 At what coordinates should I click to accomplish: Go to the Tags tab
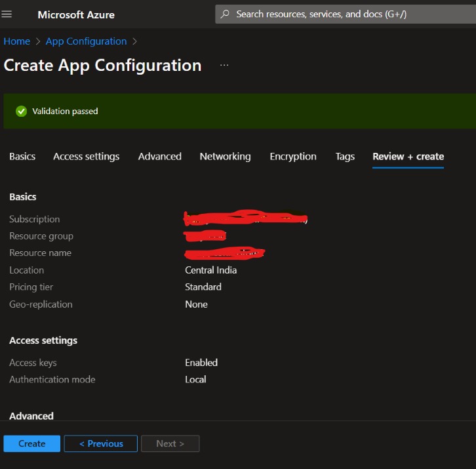pos(345,156)
